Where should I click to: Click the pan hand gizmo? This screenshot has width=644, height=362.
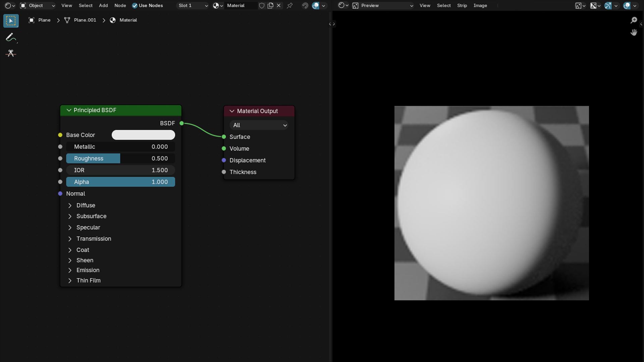(634, 32)
